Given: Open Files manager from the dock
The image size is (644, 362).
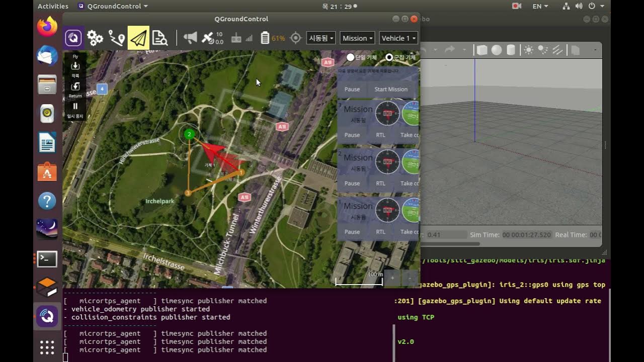Looking at the screenshot, I should coord(47,84).
